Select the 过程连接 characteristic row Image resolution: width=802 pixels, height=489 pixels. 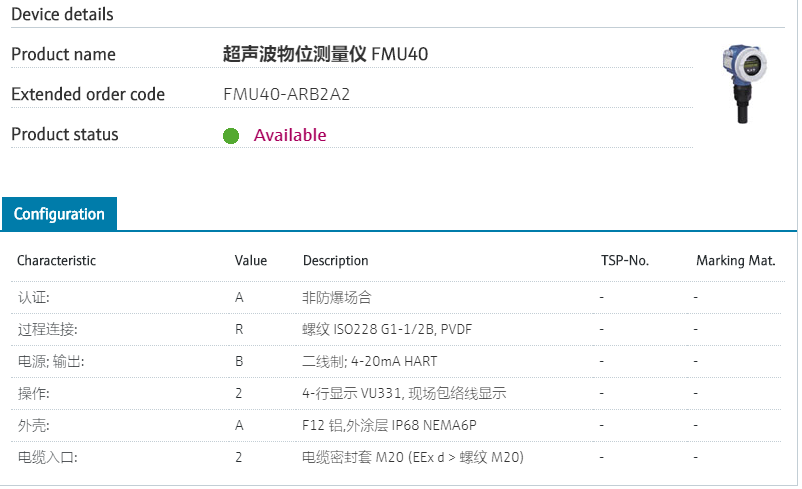point(47,329)
